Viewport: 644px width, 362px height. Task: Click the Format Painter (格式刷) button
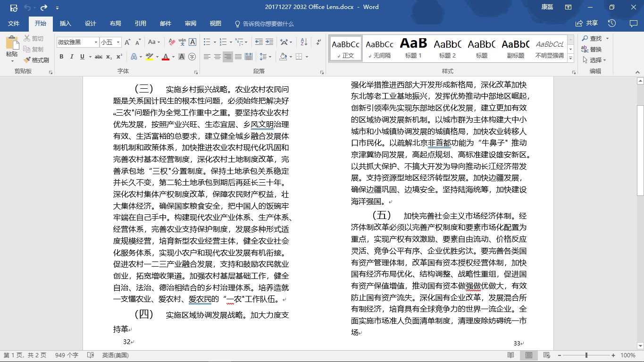[x=36, y=60]
